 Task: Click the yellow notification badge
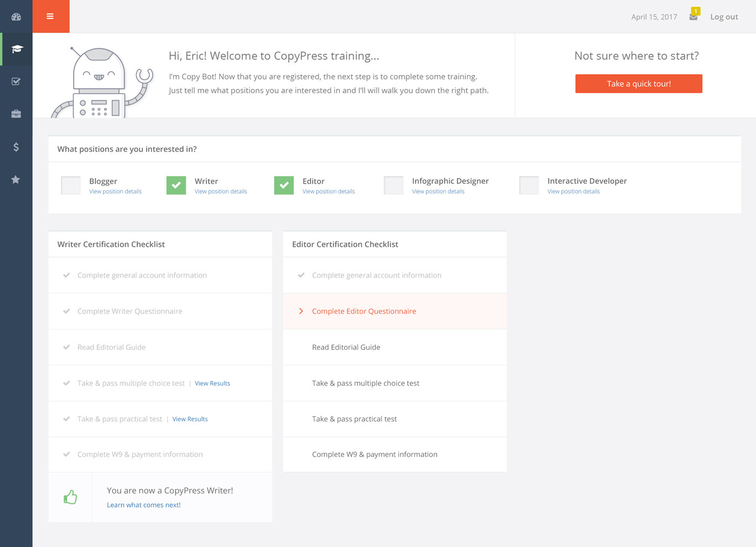[696, 11]
